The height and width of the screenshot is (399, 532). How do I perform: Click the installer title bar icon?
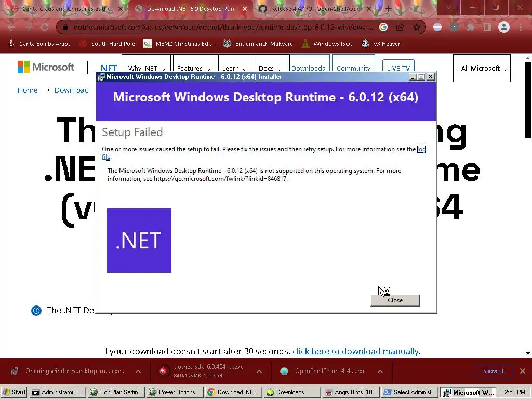[x=101, y=77]
